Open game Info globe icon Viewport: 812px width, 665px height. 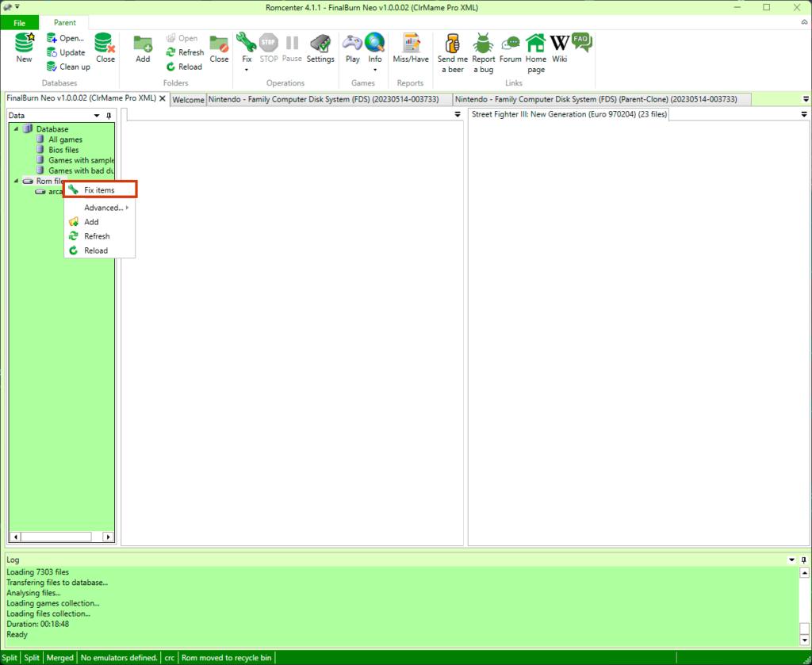(375, 43)
